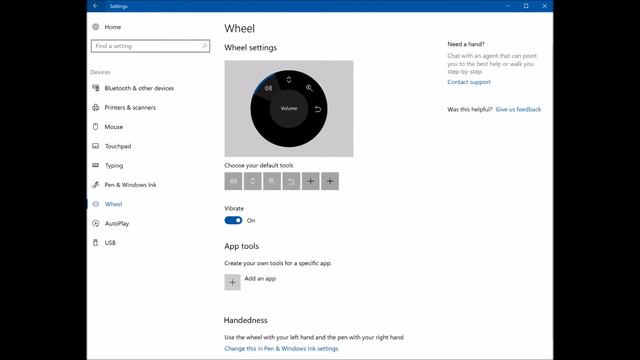Viewport: 640px width, 360px height.
Task: Minimize the Settings window
Action: pos(508,6)
